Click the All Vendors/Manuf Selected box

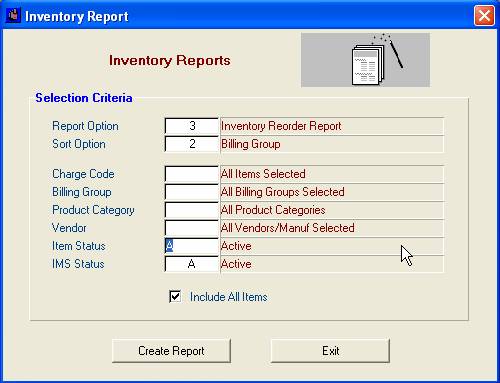click(x=332, y=228)
